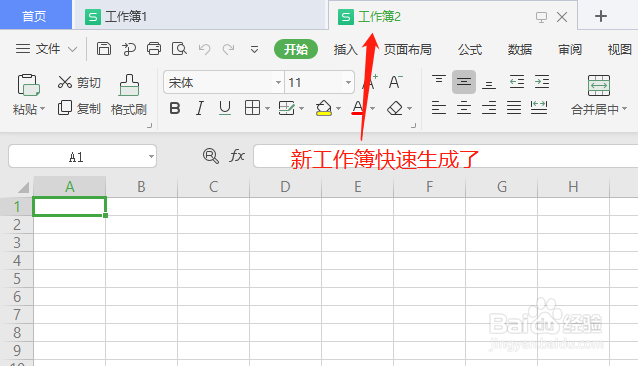
Task: Switch to the 页面布局 ribbon tab
Action: [408, 50]
